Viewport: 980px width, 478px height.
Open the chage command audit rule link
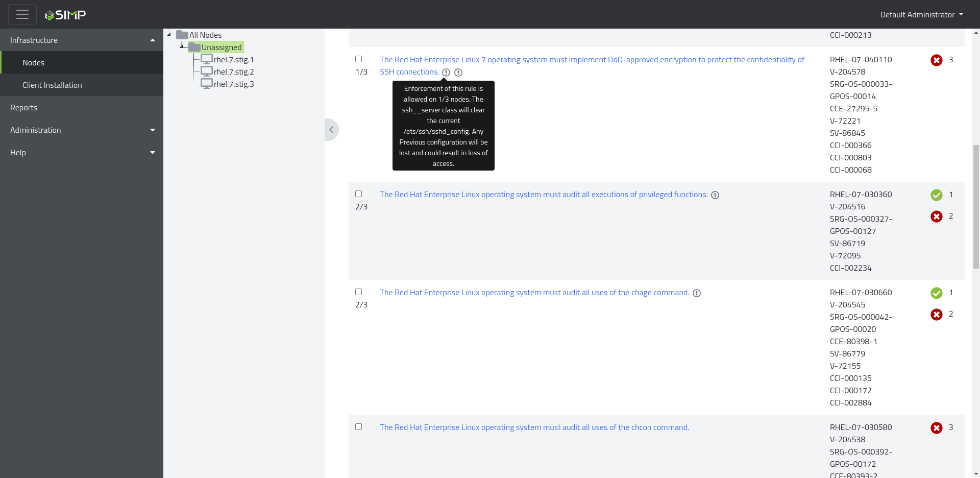pos(534,292)
